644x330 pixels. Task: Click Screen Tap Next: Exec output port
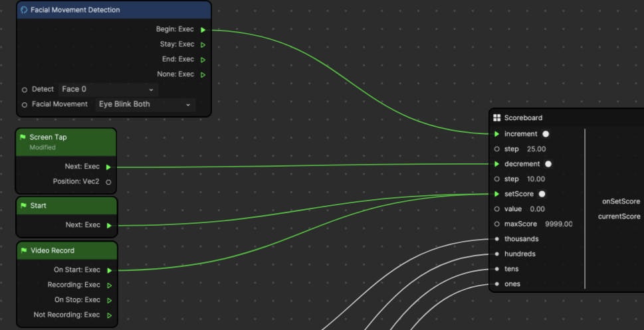pos(108,167)
